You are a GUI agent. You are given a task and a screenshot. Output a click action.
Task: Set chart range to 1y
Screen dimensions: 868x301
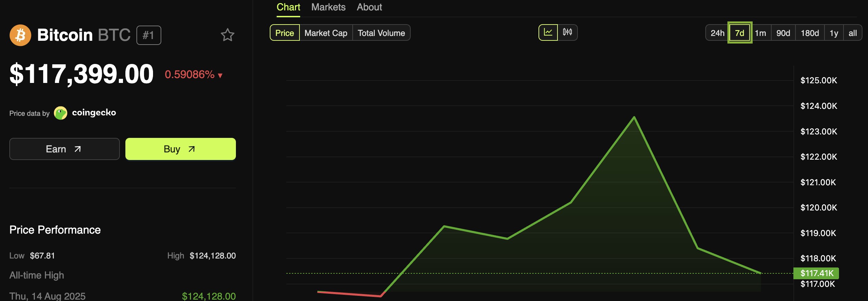click(x=834, y=33)
